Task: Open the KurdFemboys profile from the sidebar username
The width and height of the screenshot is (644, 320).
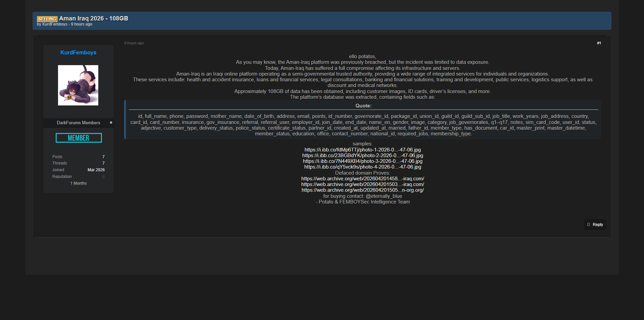Action: (x=78, y=52)
